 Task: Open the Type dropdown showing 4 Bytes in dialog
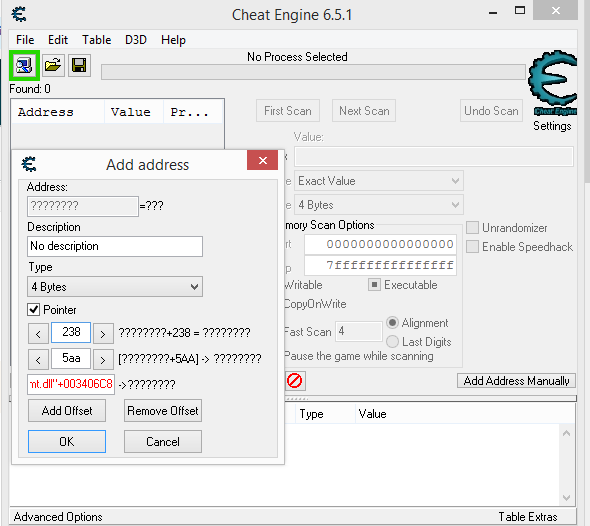coord(115,287)
